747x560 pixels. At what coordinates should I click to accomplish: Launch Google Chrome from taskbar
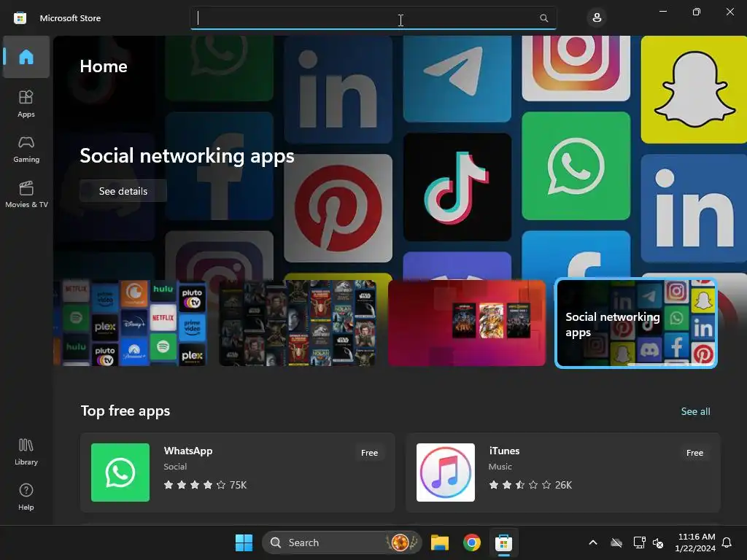472,542
